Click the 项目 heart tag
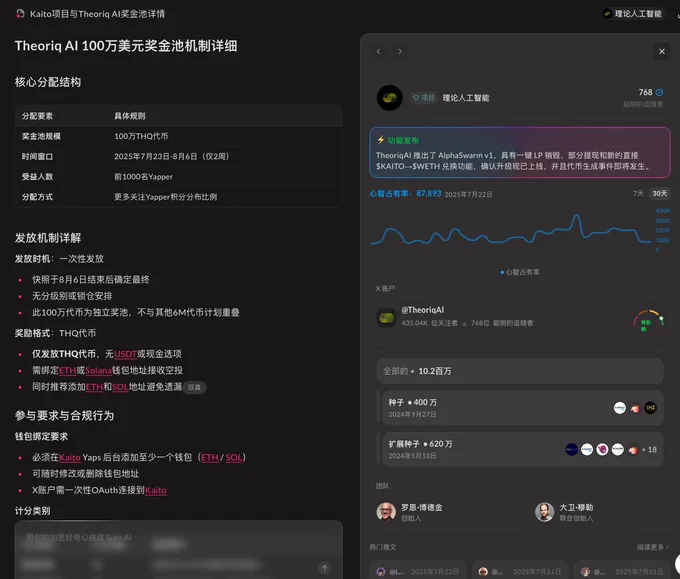 coord(423,98)
